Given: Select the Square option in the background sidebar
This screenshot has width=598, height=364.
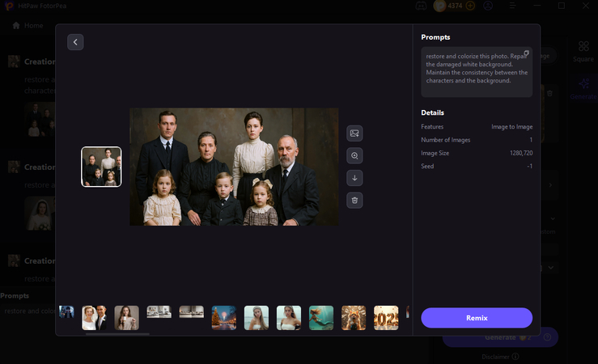Looking at the screenshot, I should 583,52.
